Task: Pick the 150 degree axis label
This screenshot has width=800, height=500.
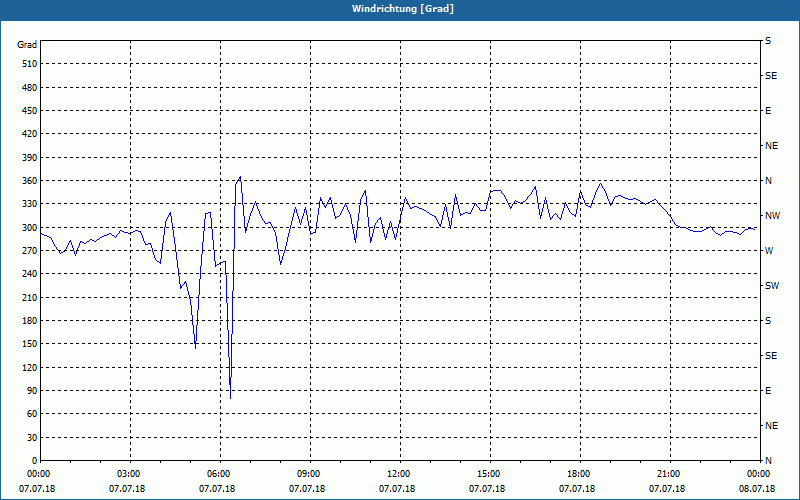Action: click(30, 344)
